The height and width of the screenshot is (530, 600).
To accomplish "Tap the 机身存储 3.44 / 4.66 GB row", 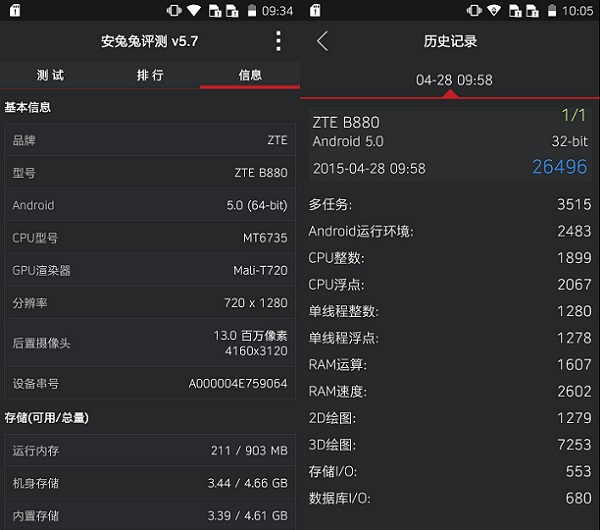I will [150, 483].
